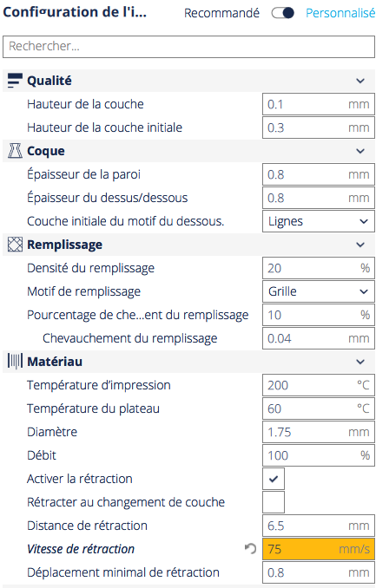The width and height of the screenshot is (376, 588).
Task: Click the highlighted Vitesse de rétraction field
Action: pos(319,549)
